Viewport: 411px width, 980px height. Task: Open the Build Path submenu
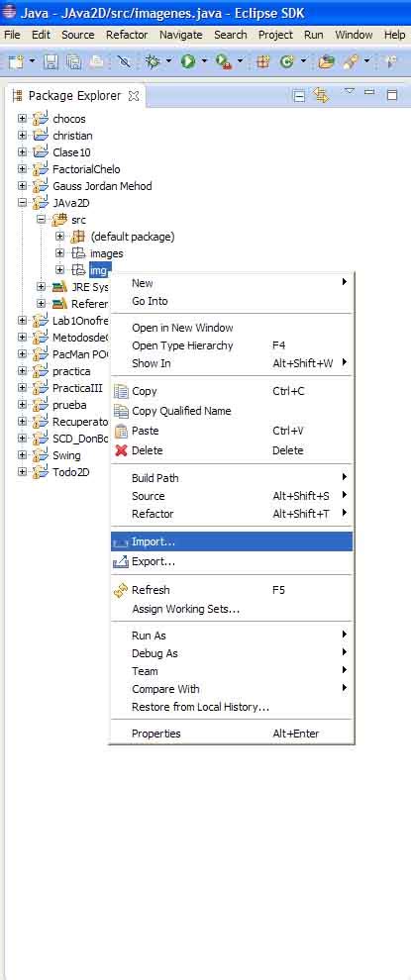coord(232,478)
